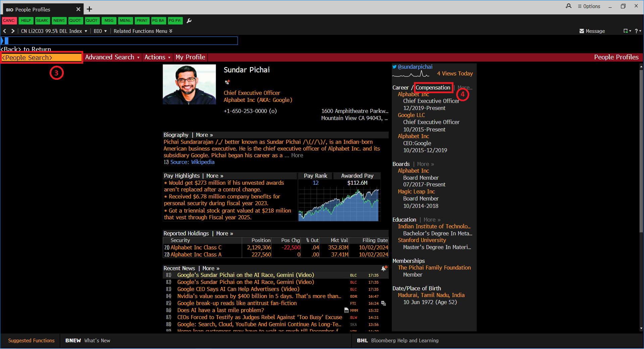This screenshot has height=349, width=644.
Task: Open the Source: Wikipedia link
Action: point(192,162)
